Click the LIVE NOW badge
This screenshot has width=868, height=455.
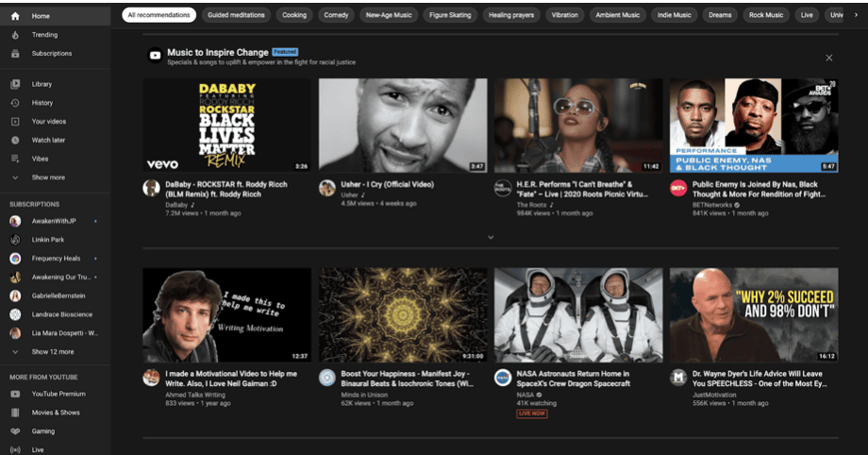[532, 413]
